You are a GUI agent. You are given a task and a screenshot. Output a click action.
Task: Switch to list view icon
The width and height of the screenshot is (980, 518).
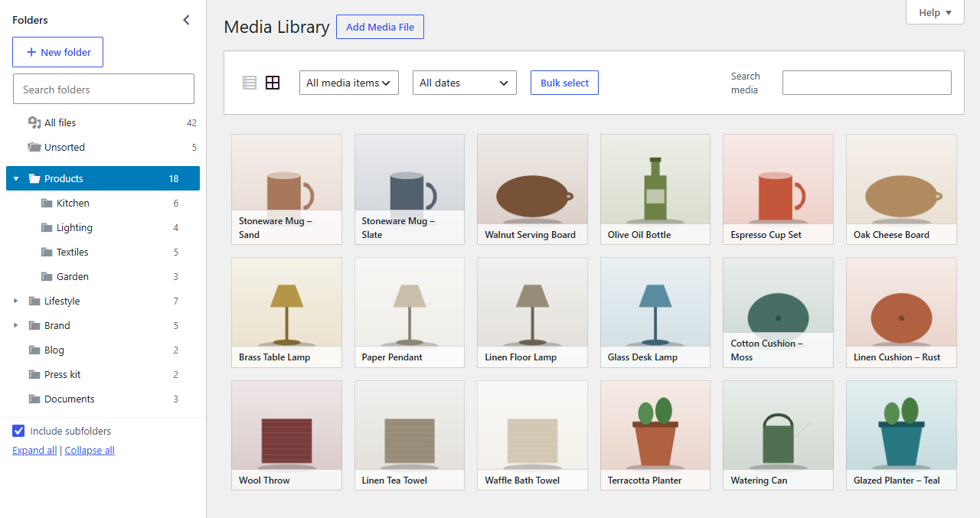pyautogui.click(x=250, y=83)
